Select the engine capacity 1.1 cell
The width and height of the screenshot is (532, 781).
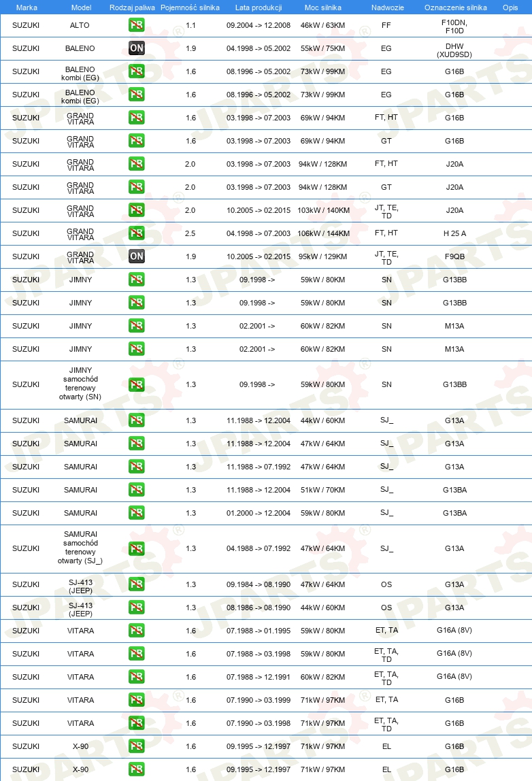[x=190, y=25]
